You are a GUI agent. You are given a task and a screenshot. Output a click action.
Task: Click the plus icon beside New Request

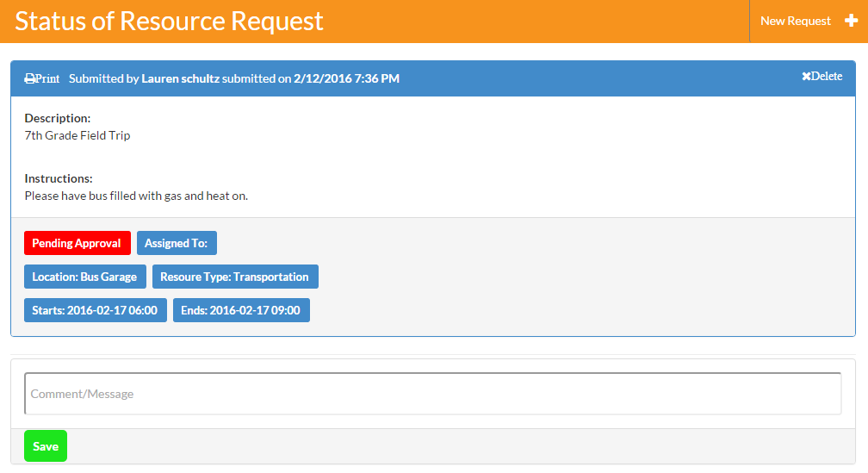pos(851,21)
